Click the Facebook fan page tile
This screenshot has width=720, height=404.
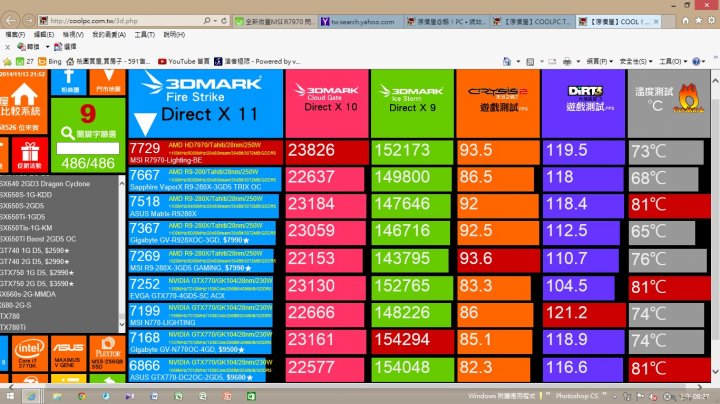69,82
